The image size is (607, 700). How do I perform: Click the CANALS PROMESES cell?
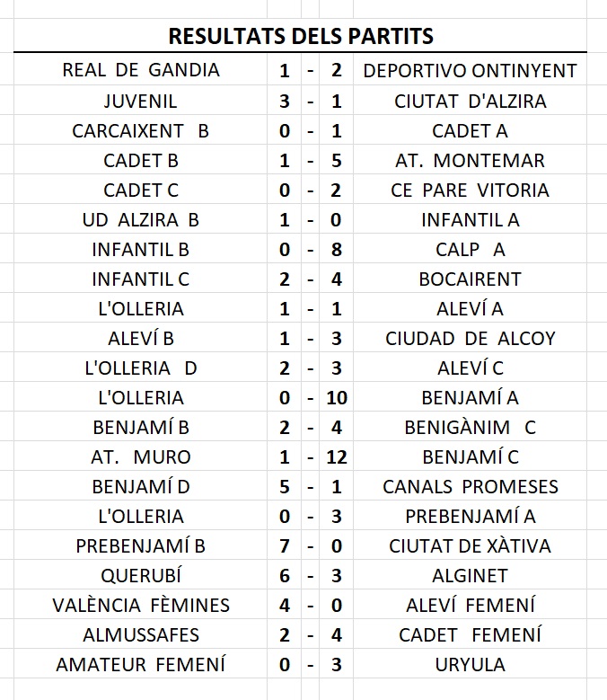(x=471, y=486)
